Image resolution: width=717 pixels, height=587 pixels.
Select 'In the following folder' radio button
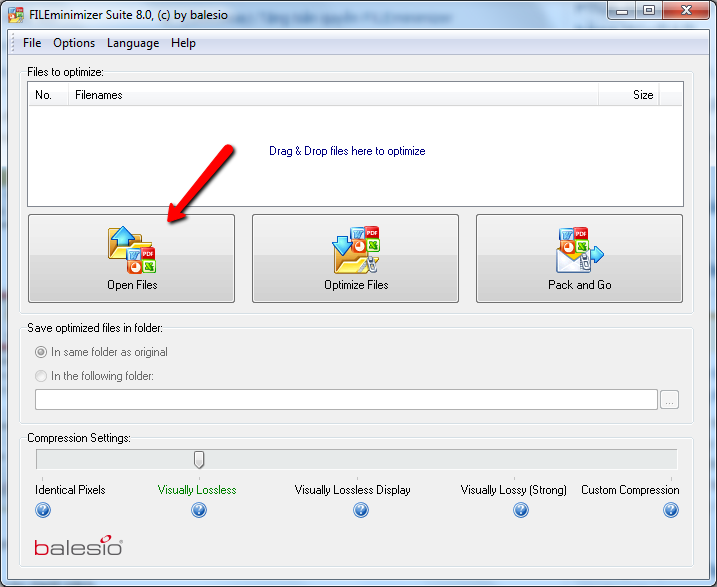41,376
